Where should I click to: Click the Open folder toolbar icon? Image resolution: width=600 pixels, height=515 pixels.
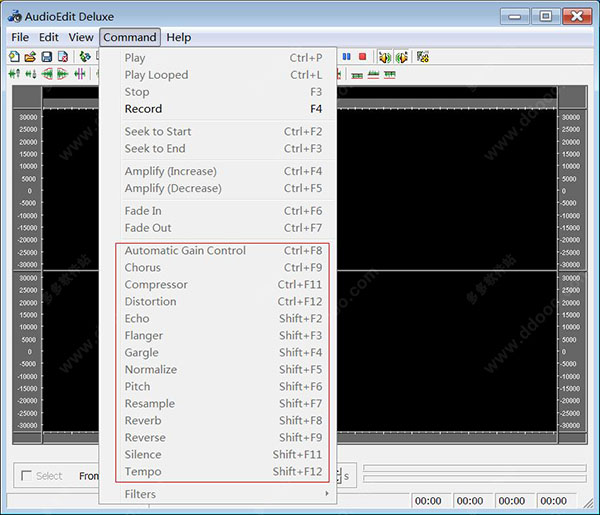(x=30, y=57)
